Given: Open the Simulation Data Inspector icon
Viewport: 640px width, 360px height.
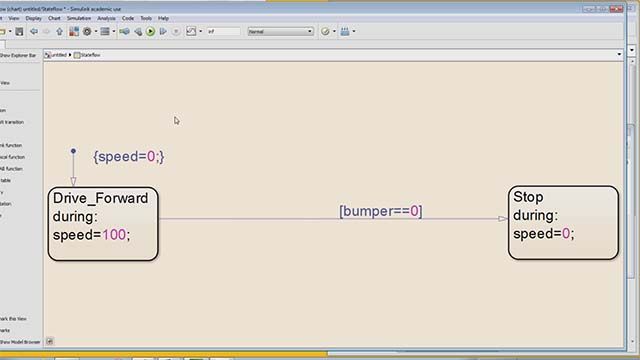Looking at the screenshot, I should coord(191,31).
